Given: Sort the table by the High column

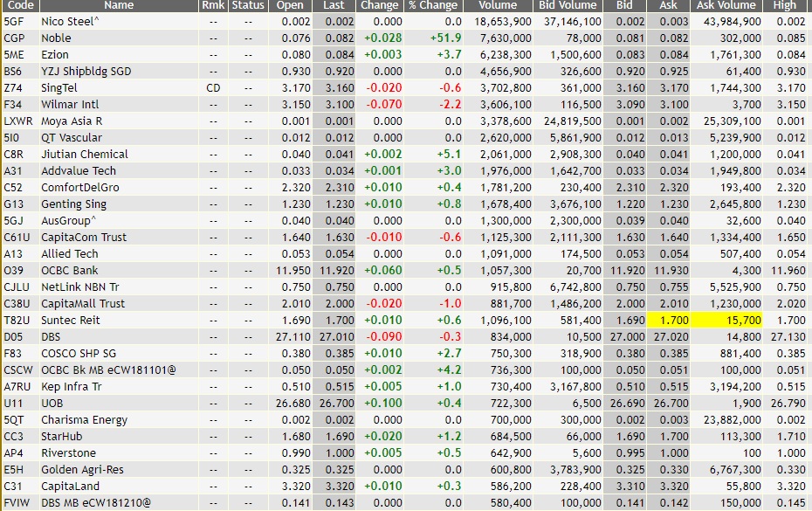Looking at the screenshot, I should click(x=792, y=6).
